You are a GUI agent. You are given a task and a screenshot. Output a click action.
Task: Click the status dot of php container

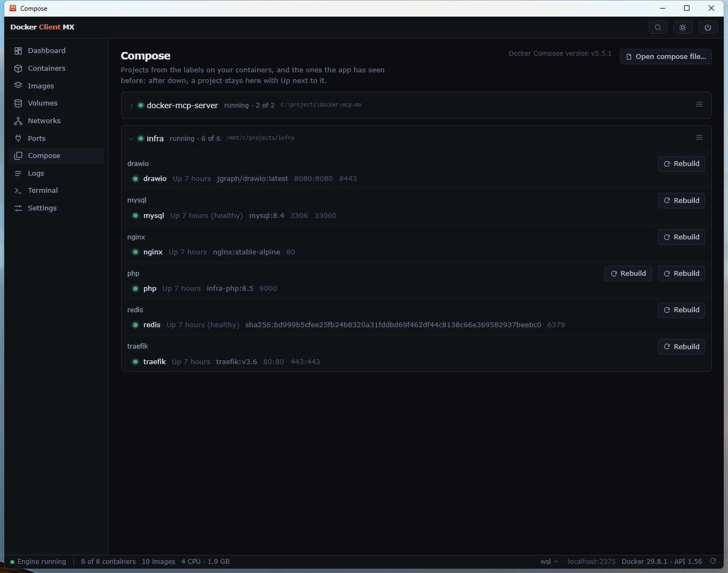click(135, 289)
